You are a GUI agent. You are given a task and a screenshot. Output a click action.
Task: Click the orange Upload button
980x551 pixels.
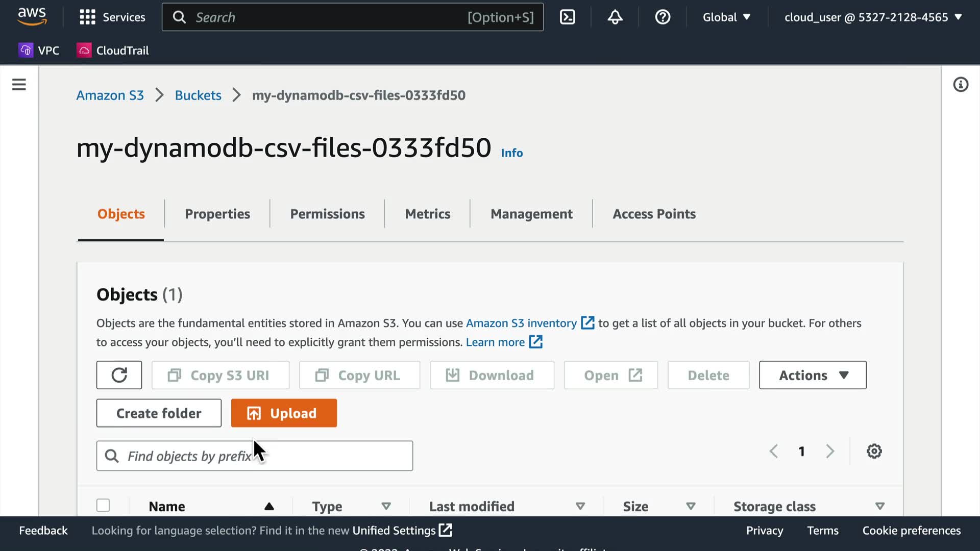pyautogui.click(x=284, y=413)
